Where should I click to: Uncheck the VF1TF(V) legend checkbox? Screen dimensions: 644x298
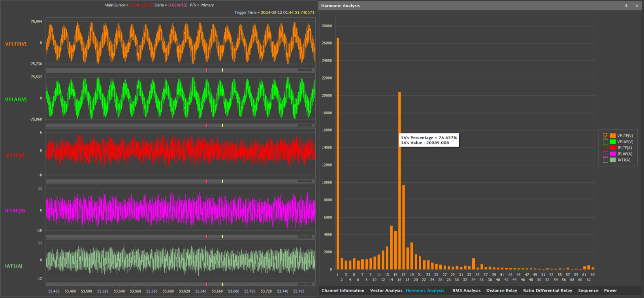[x=605, y=136]
